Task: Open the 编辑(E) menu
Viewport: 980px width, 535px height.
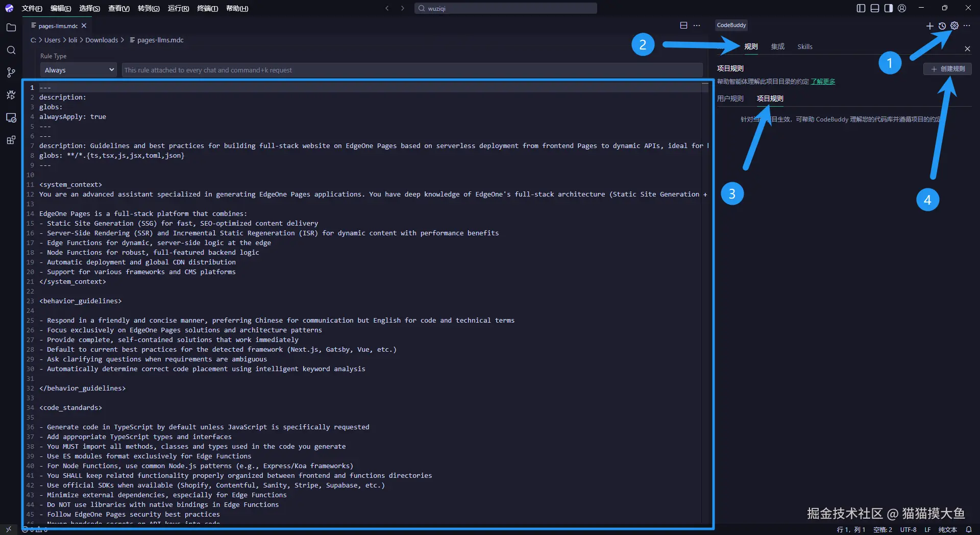Action: coord(61,8)
